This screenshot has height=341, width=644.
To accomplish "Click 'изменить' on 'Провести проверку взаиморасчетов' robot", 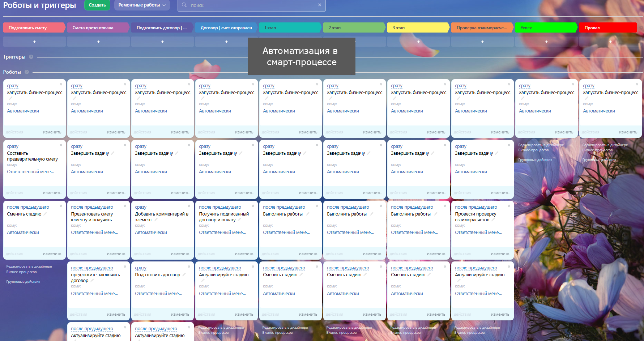I will [500, 254].
